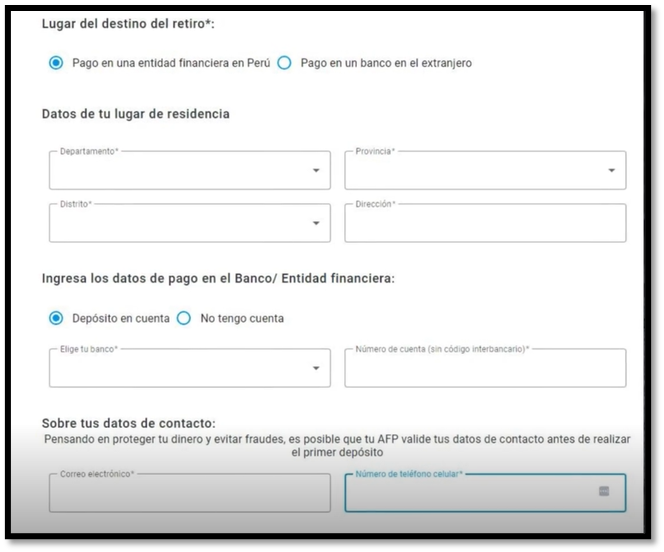The height and width of the screenshot is (552, 664).
Task: Select 'Pago en una entidad financiera en Perú' radio
Action: [56, 63]
